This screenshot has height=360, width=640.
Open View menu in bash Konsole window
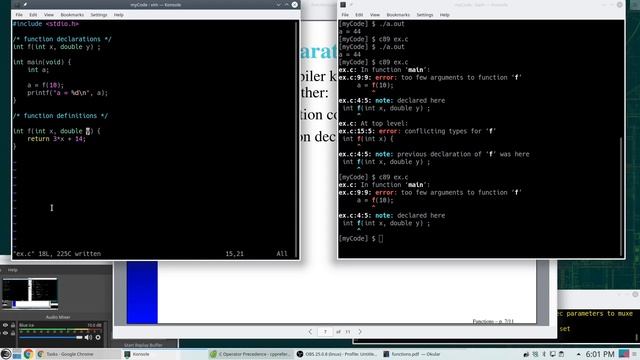pyautogui.click(x=375, y=15)
